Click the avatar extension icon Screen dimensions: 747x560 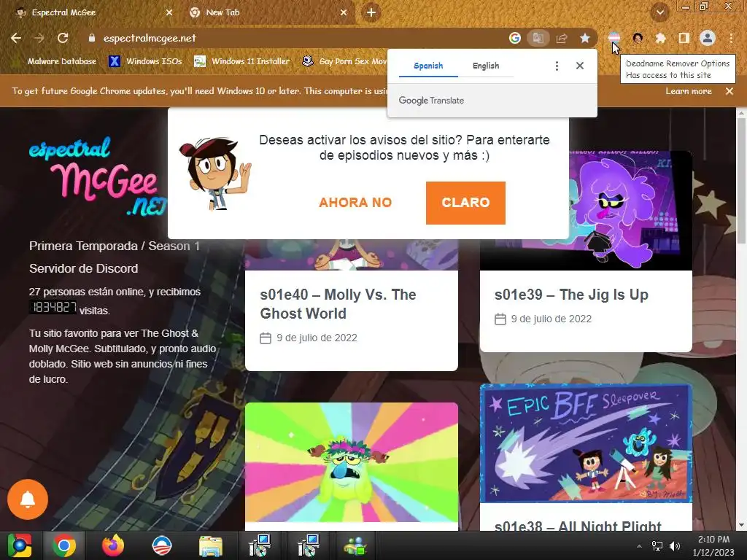pyautogui.click(x=638, y=38)
